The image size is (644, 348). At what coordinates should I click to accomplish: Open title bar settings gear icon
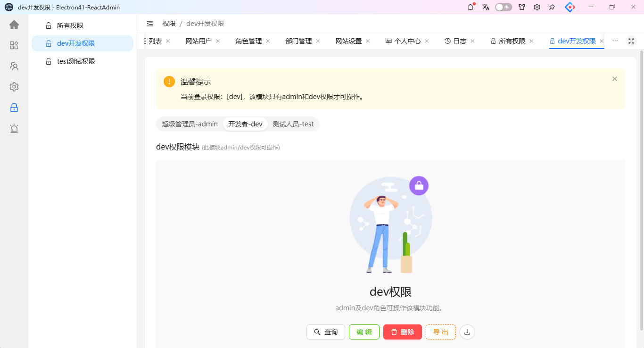tap(537, 7)
